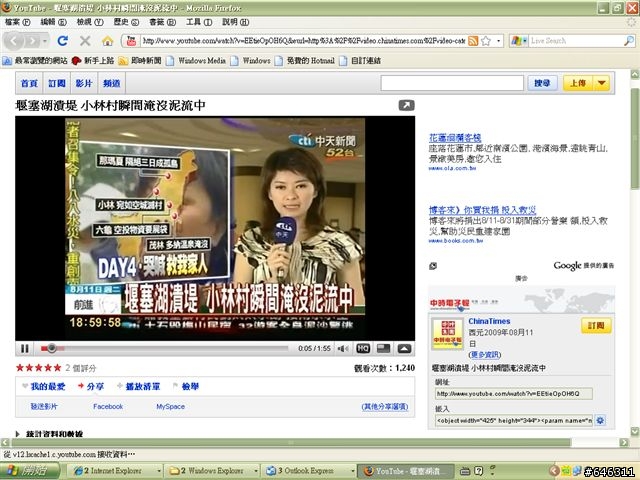Image resolution: width=640 pixels, height=480 pixels.
Task: Open the upload button dropdown arrow
Action: pyautogui.click(x=601, y=83)
